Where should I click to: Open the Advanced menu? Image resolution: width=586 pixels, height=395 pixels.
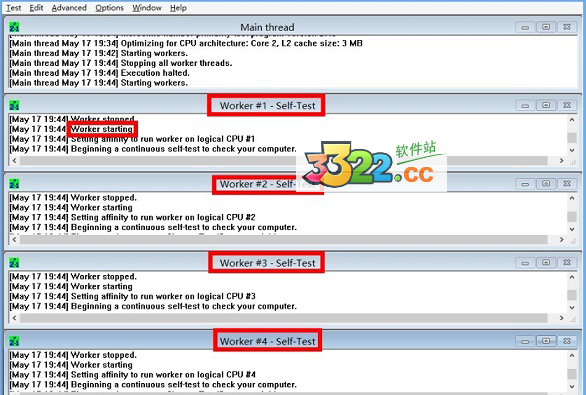(x=69, y=7)
